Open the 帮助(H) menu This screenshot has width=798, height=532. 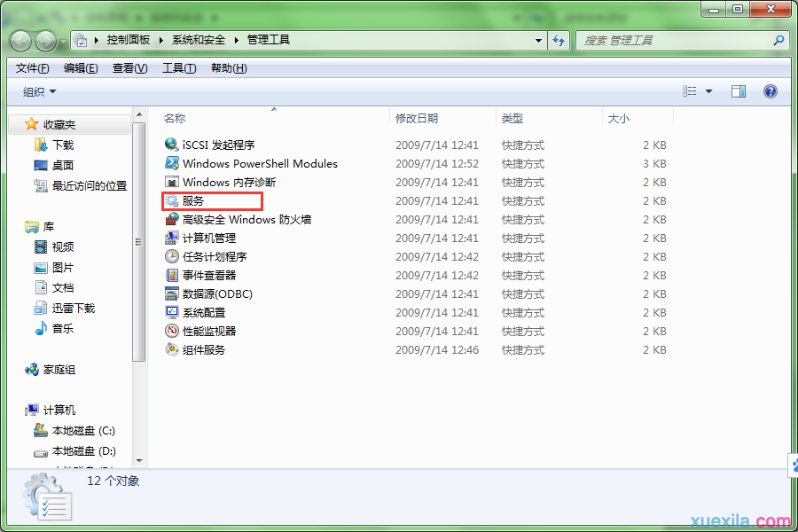[229, 68]
